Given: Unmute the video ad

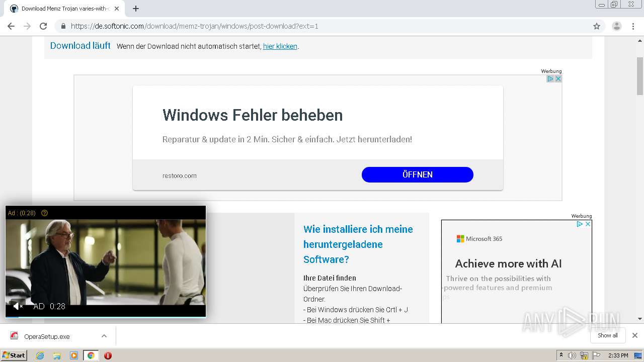Looking at the screenshot, I should click(18, 306).
